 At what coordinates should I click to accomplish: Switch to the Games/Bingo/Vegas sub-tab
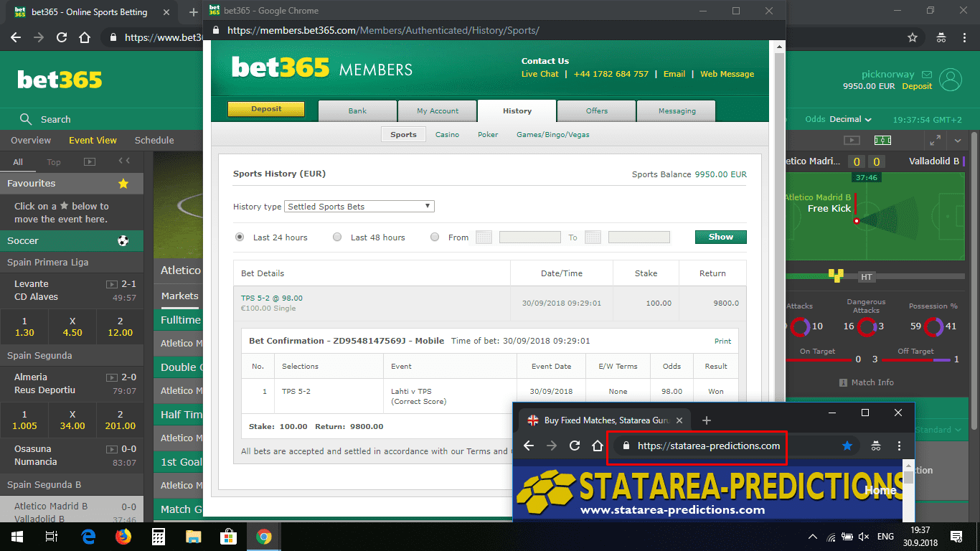[x=553, y=135]
